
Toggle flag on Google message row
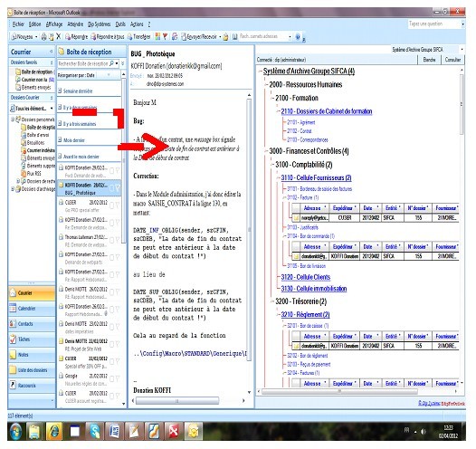click(117, 379)
